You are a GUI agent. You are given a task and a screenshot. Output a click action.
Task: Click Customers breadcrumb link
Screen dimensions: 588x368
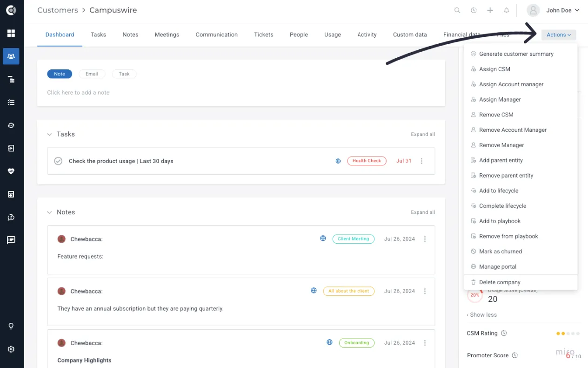pos(58,10)
